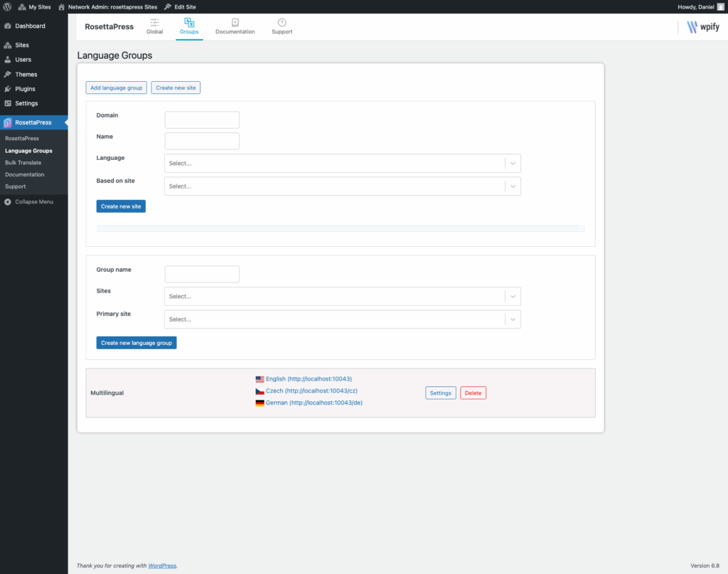Click the RosettaPress header title
Screen dimensions: 728x574
(x=109, y=27)
